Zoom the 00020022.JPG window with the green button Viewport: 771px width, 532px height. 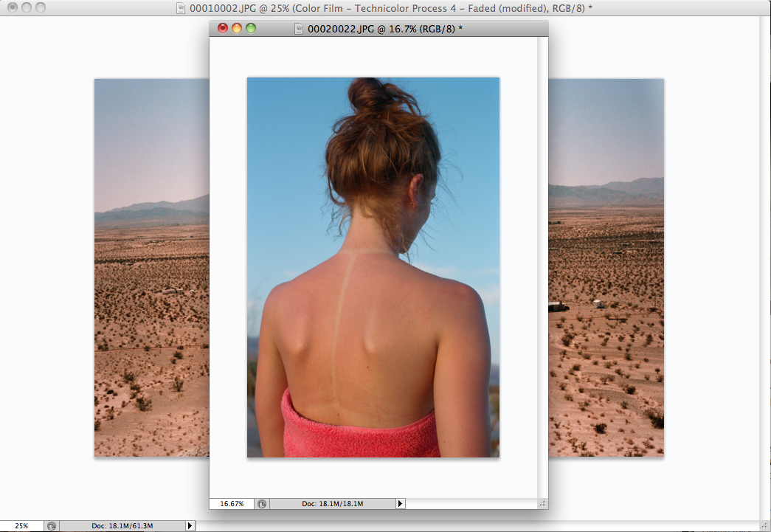[251, 29]
